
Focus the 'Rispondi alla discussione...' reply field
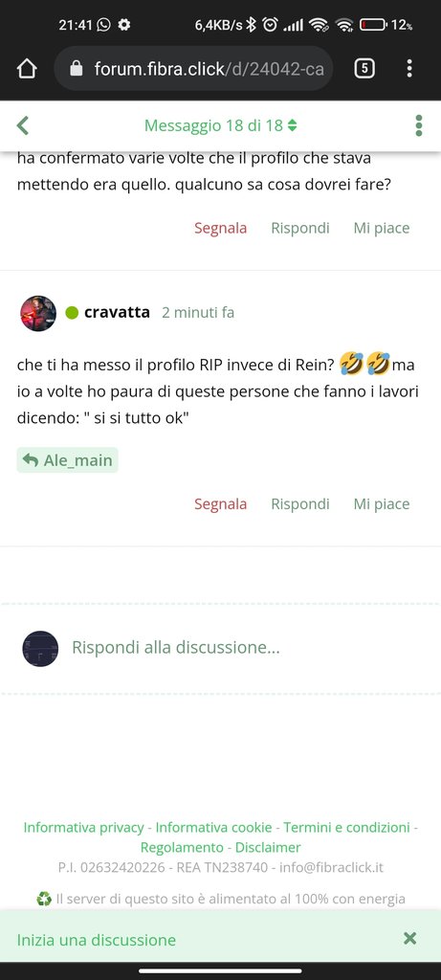point(220,648)
